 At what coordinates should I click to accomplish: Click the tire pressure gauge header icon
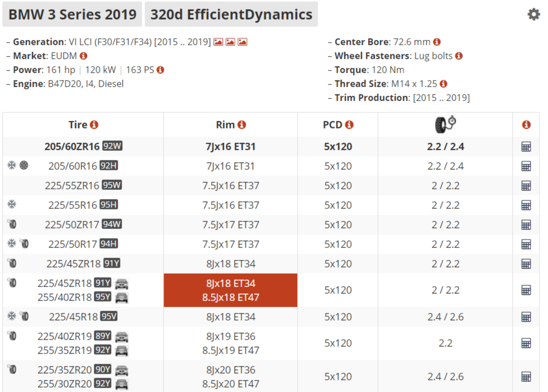click(x=445, y=125)
